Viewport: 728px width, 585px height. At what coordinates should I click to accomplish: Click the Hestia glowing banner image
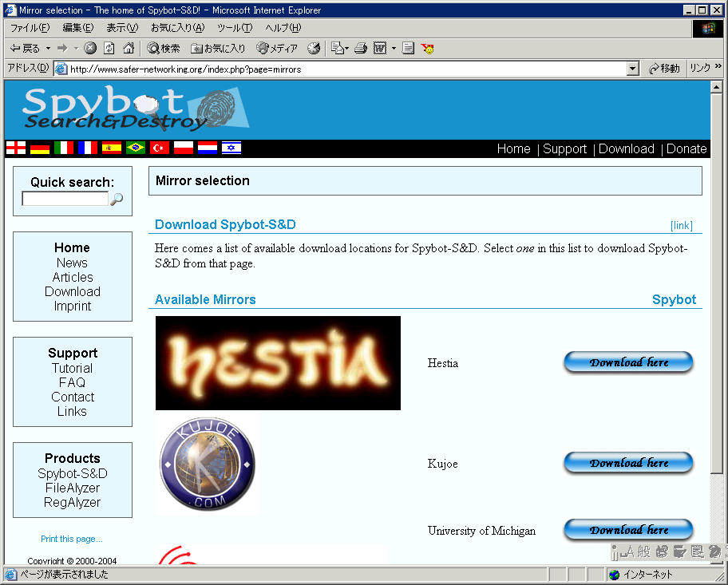coord(278,363)
